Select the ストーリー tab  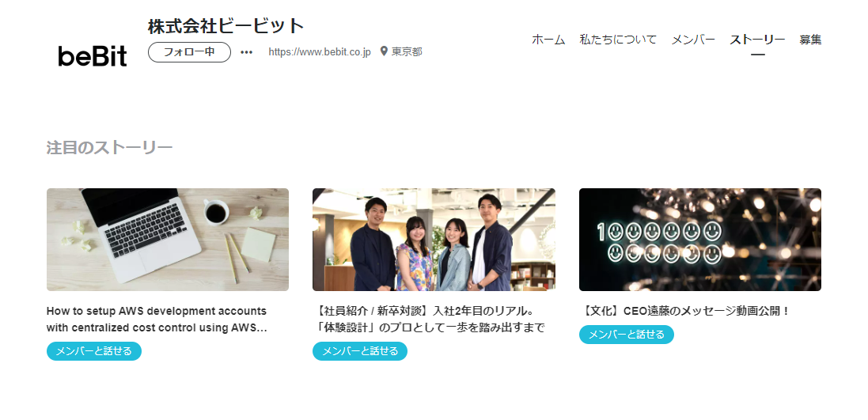(x=757, y=40)
